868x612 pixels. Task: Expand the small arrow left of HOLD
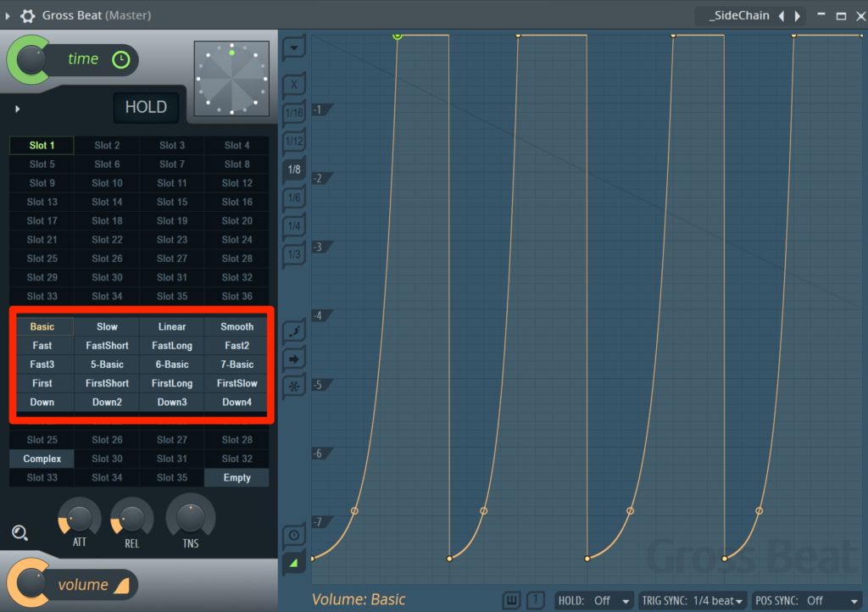[18, 109]
